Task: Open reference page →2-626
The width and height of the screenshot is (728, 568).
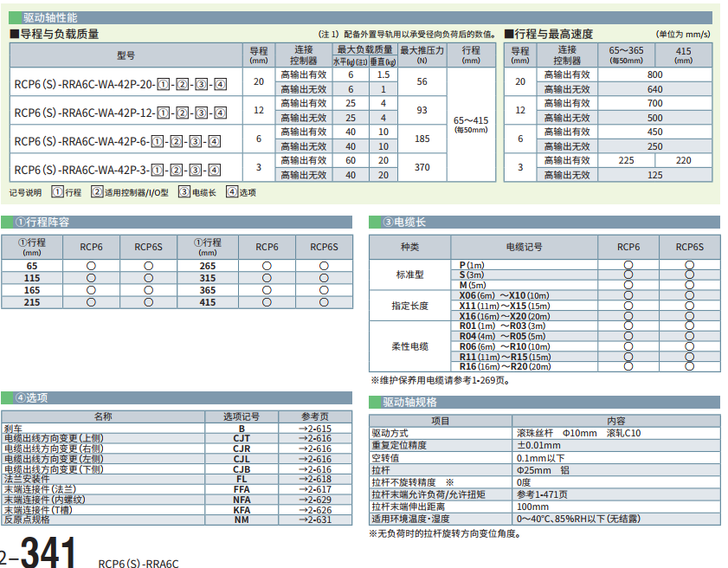Action: pyautogui.click(x=315, y=510)
